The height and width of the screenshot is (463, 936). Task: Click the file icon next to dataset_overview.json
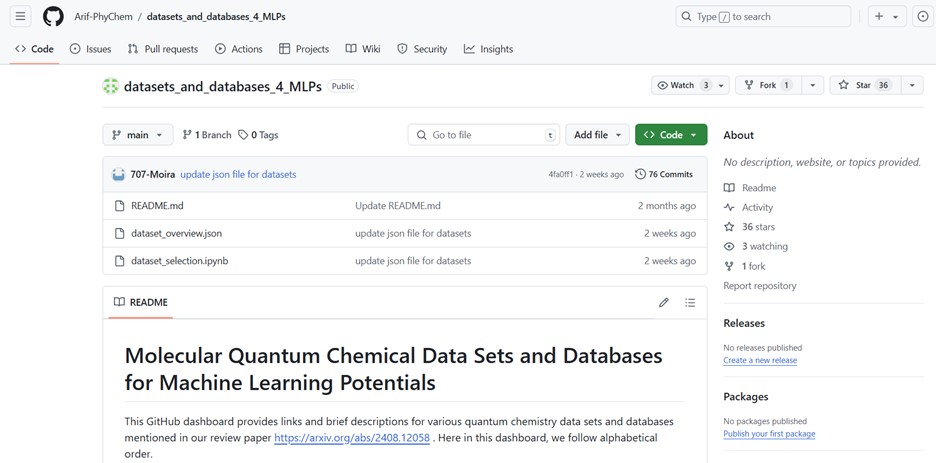pos(119,233)
